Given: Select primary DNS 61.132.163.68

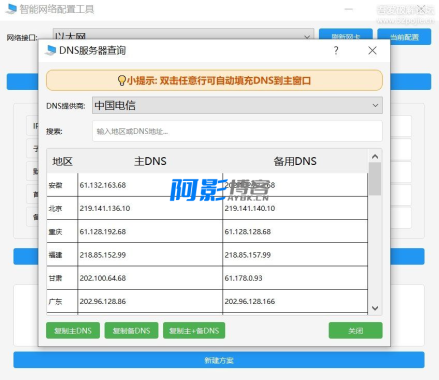Looking at the screenshot, I should click(x=150, y=185).
